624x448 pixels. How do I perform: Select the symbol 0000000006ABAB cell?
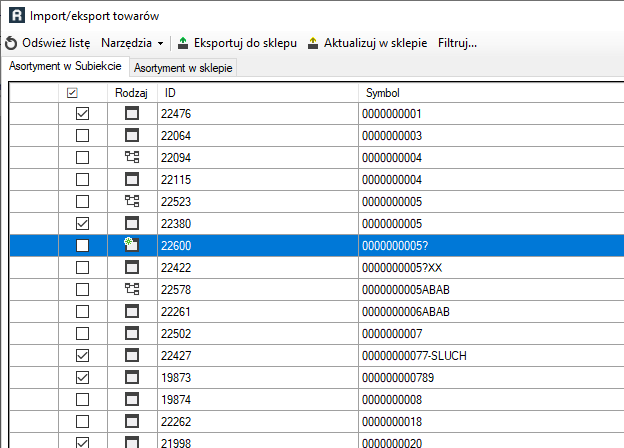tap(491, 311)
